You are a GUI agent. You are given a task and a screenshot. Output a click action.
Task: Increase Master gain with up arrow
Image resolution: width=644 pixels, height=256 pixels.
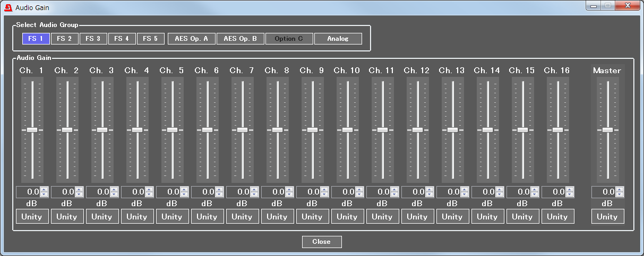coord(620,189)
